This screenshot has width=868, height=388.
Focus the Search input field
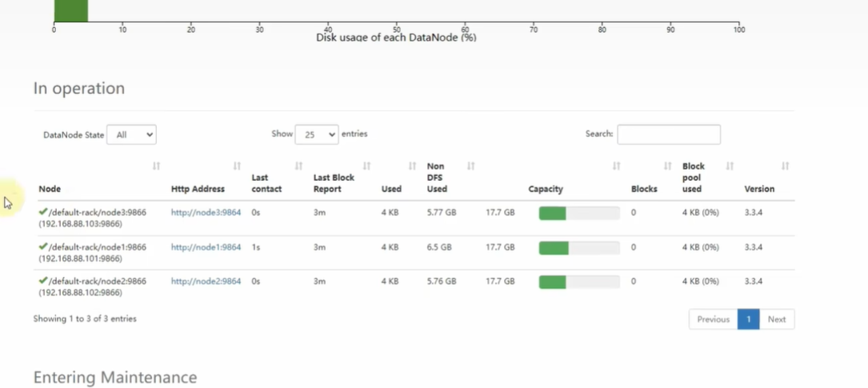tap(669, 134)
